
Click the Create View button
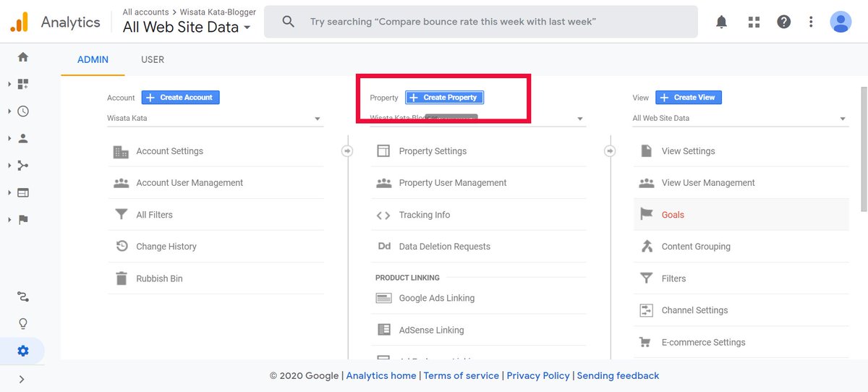[x=689, y=97]
